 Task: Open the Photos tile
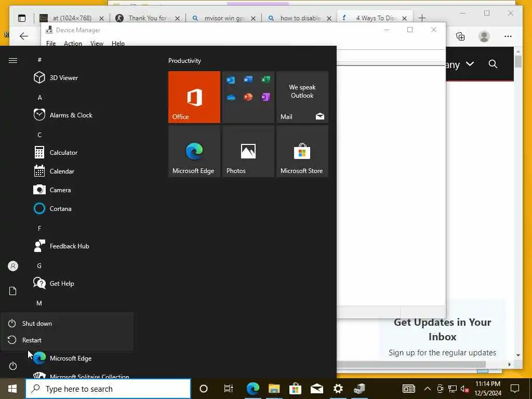(x=248, y=151)
